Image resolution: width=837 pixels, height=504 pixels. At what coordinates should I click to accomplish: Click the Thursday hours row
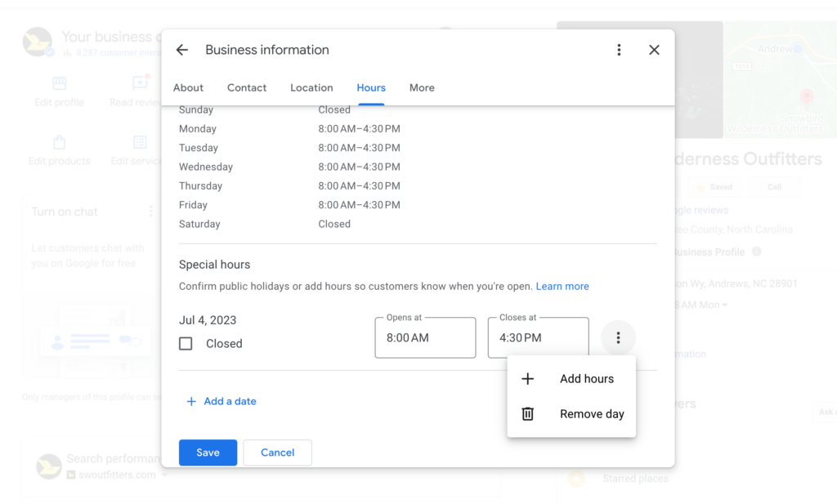[290, 186]
